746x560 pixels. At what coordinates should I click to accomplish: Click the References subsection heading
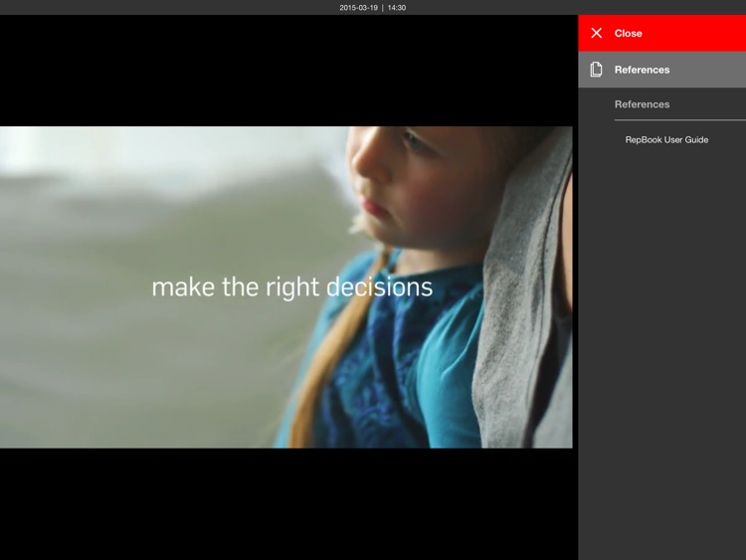(642, 104)
